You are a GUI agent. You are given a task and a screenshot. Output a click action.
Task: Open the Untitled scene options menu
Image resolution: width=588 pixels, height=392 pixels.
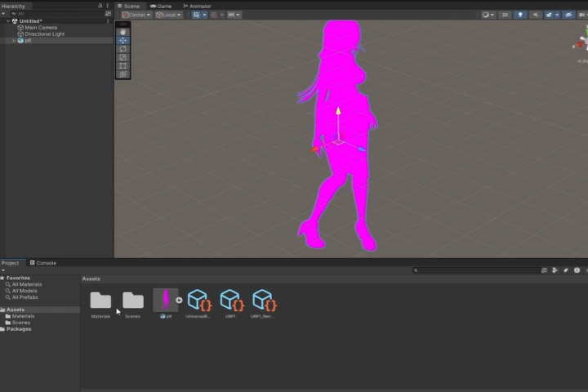(108, 21)
